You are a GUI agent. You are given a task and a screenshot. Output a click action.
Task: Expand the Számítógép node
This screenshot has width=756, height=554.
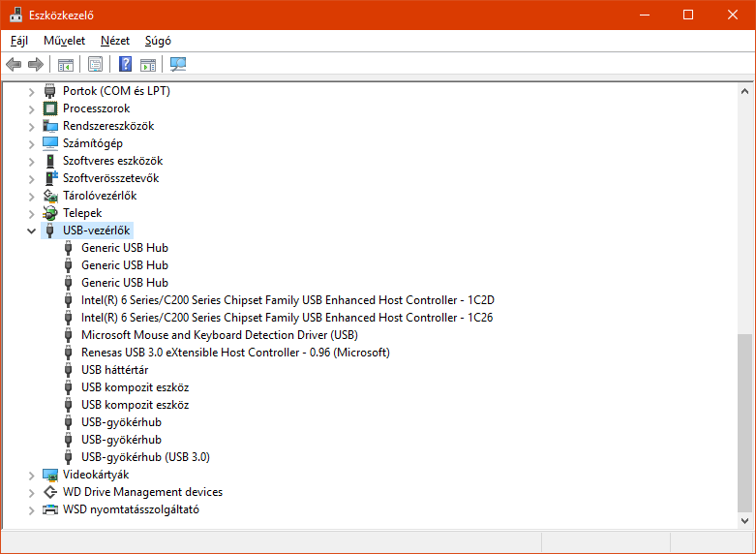[31, 143]
